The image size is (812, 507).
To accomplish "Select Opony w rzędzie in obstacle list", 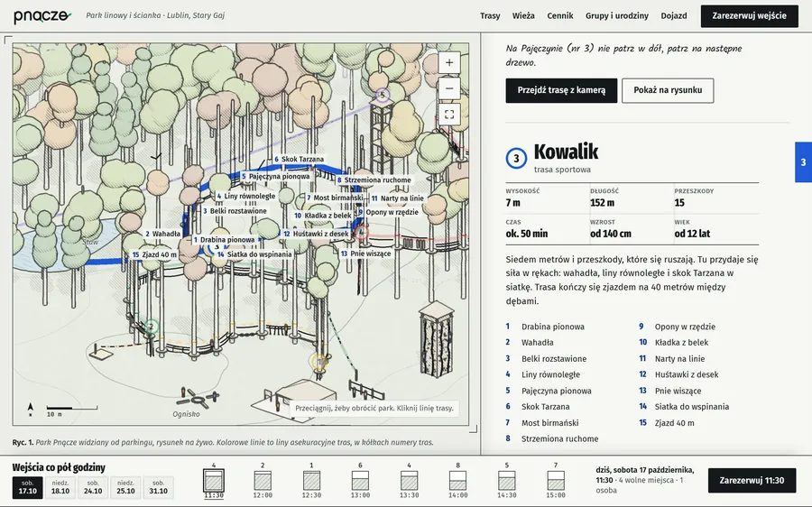I will 685,327.
